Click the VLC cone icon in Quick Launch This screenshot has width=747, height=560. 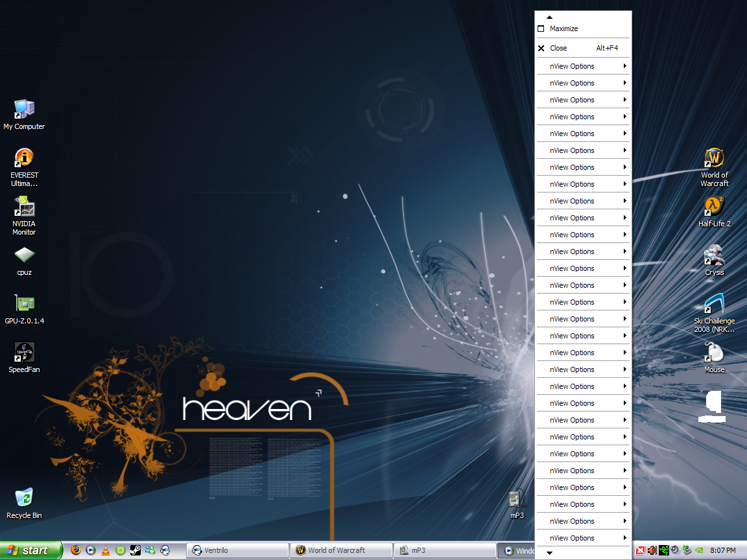pos(106,550)
